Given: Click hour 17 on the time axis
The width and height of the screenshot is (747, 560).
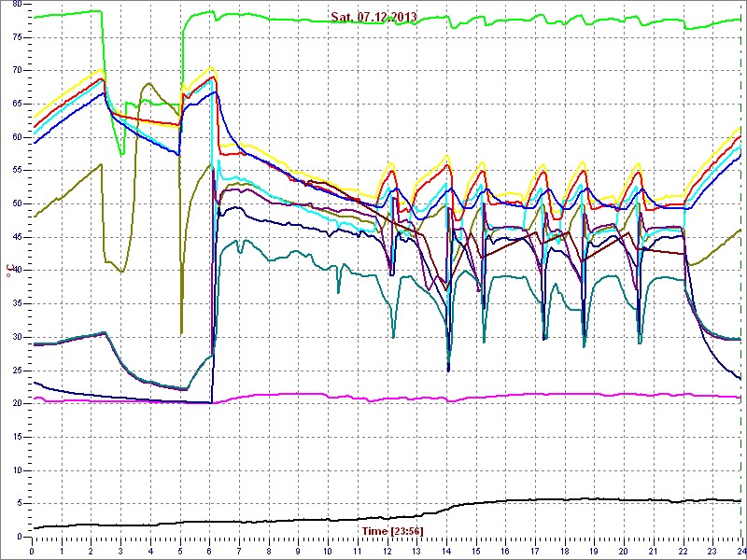Looking at the screenshot, I should pyautogui.click(x=535, y=551).
